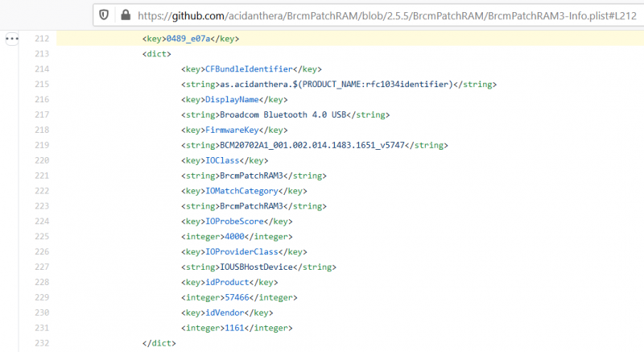Click the 1161 integer value
The height and width of the screenshot is (352, 644).
pos(234,327)
